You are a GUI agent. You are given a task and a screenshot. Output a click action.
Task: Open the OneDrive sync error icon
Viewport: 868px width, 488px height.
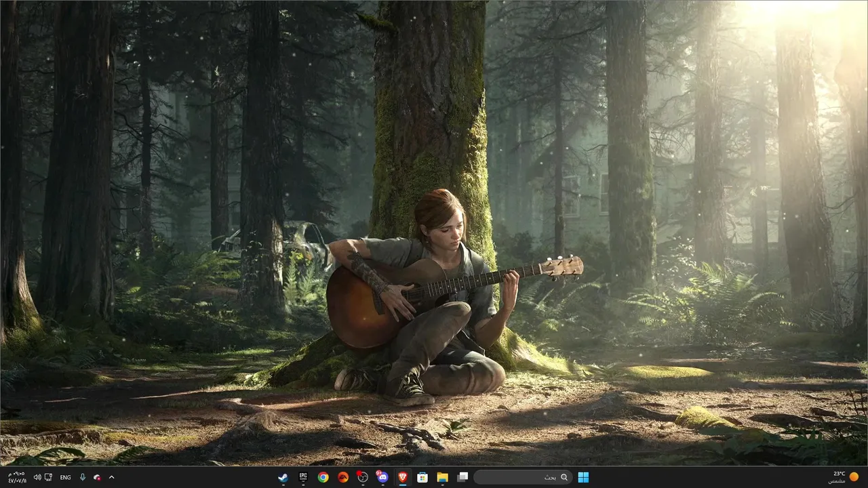tap(97, 477)
